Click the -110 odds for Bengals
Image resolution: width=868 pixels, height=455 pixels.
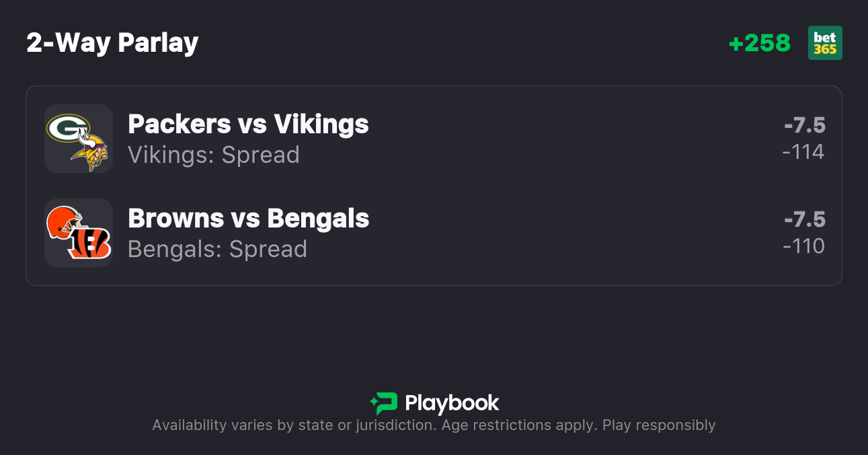[803, 246]
